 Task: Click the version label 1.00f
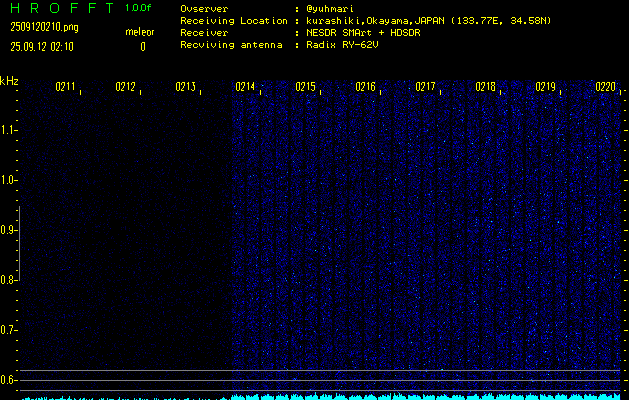tap(138, 8)
